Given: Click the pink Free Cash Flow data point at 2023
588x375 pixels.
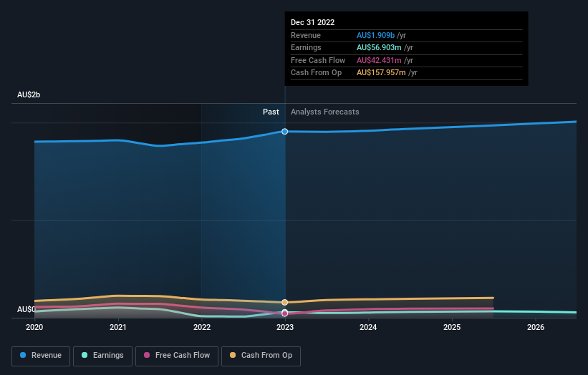Looking at the screenshot, I should [x=284, y=313].
